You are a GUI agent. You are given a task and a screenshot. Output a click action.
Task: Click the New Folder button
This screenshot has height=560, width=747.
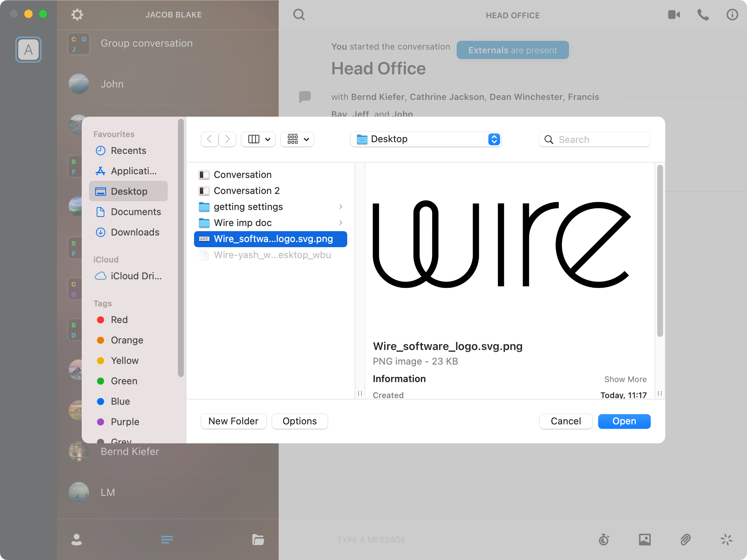click(233, 421)
